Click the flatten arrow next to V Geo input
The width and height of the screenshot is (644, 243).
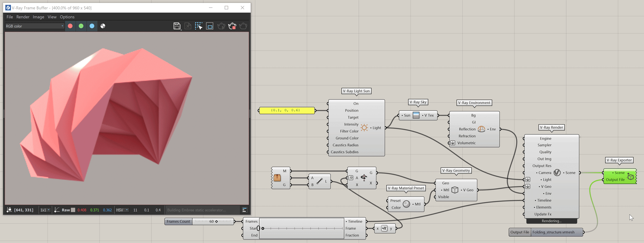tap(528, 186)
